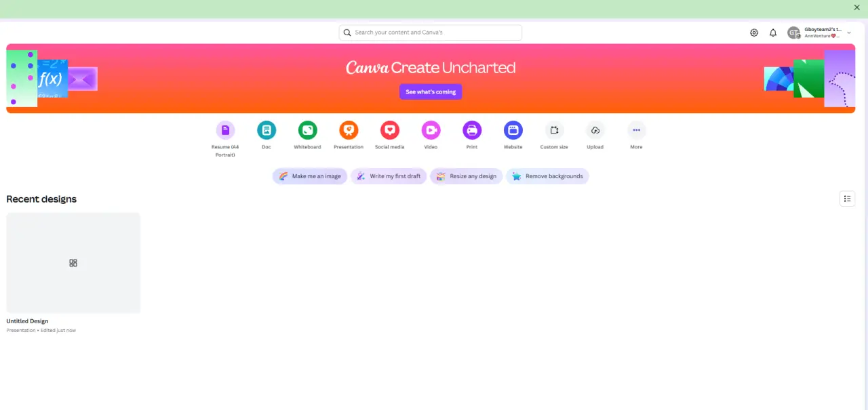Image resolution: width=868 pixels, height=410 pixels.
Task: Start a new Whiteboard
Action: tap(307, 130)
